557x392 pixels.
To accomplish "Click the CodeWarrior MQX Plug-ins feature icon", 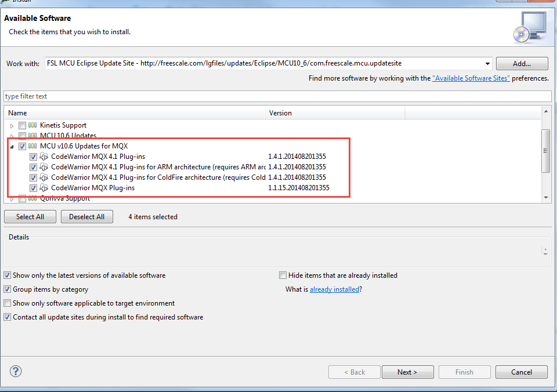I will tap(44, 187).
